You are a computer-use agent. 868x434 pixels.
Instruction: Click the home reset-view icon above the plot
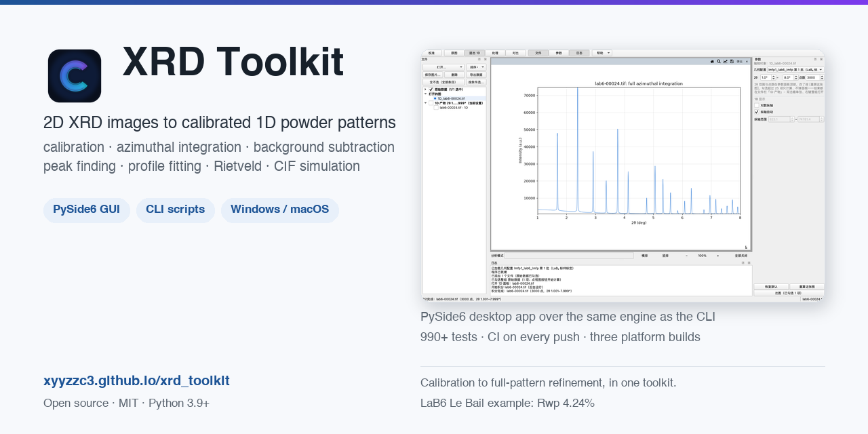[x=712, y=62]
